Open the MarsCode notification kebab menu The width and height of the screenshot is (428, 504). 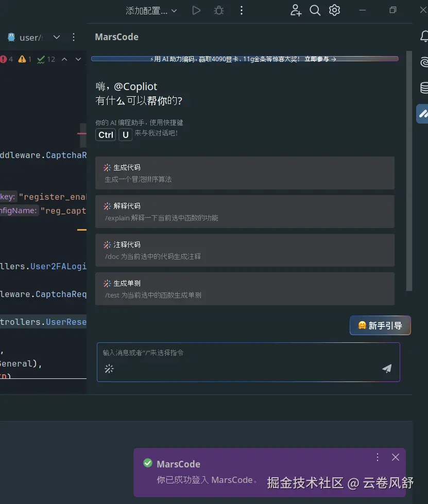click(x=377, y=457)
